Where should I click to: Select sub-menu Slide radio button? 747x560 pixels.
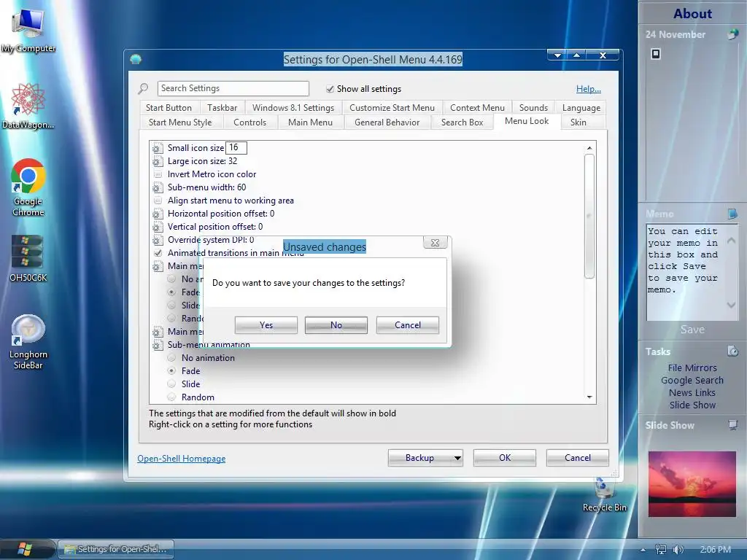(x=171, y=384)
